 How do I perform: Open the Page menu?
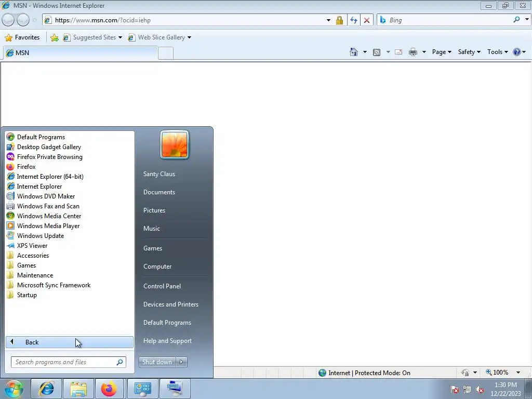tap(442, 52)
